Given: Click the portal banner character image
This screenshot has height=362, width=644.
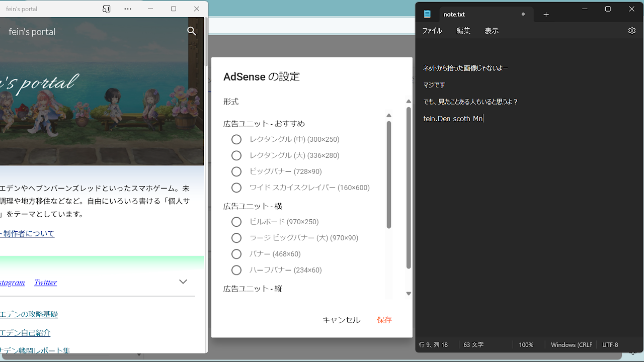Looking at the screenshot, I should tap(101, 92).
